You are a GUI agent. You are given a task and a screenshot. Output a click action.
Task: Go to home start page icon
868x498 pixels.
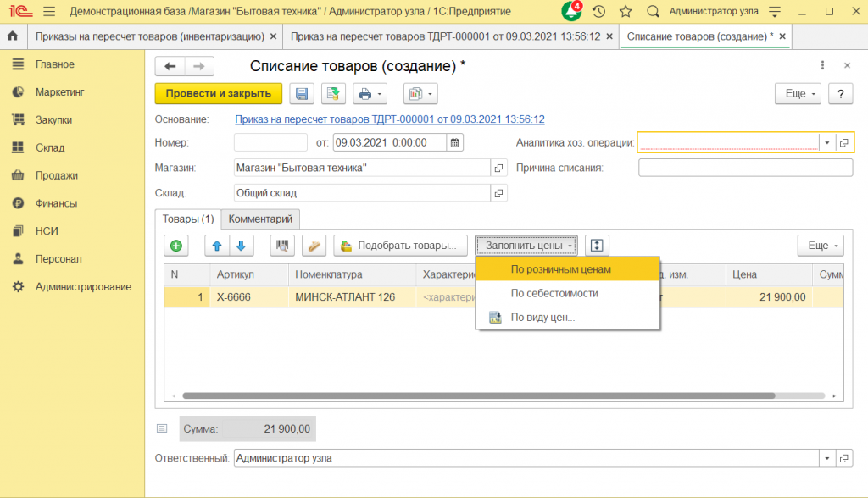[13, 36]
